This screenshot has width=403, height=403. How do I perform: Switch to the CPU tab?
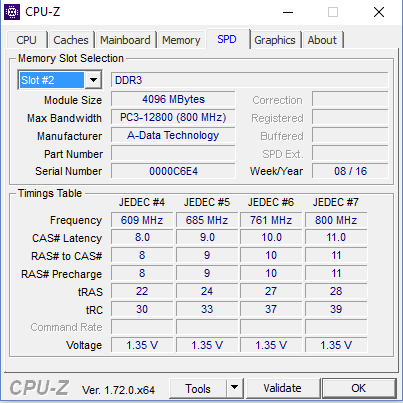[x=26, y=40]
